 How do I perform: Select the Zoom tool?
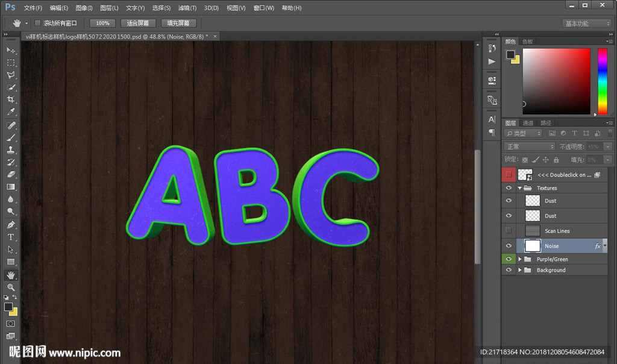pyautogui.click(x=11, y=287)
